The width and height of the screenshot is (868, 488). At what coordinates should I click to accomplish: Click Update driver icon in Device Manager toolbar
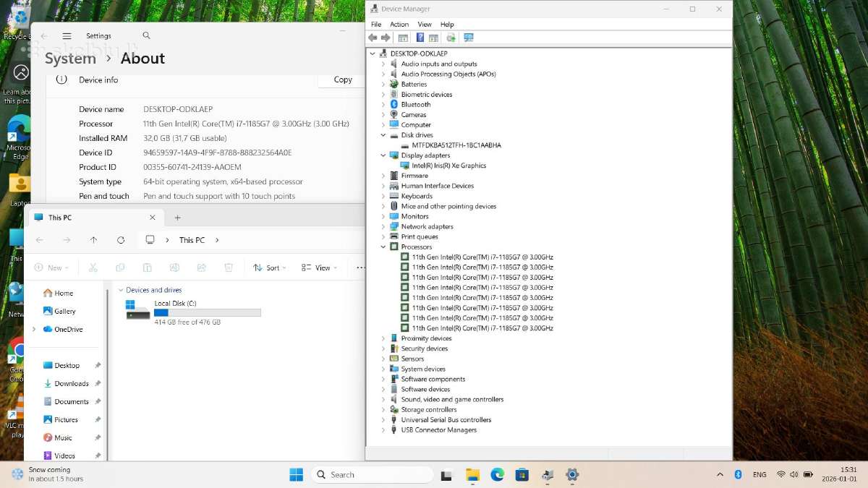click(451, 38)
